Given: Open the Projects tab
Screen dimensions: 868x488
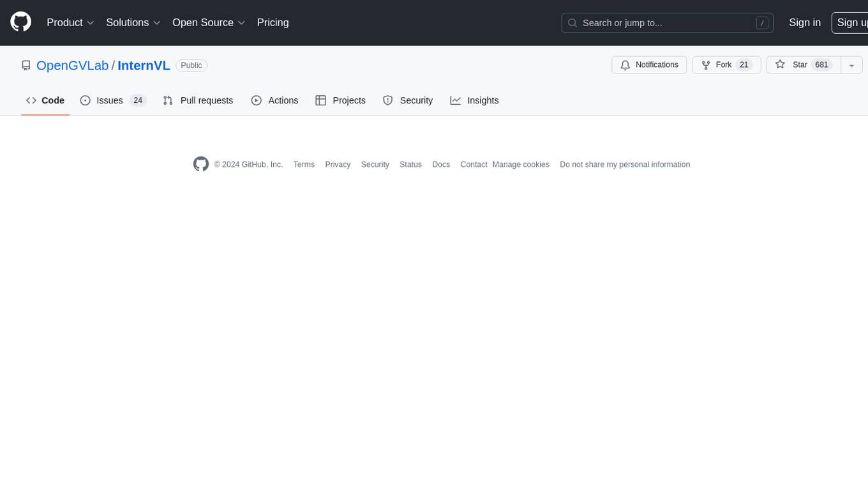Looking at the screenshot, I should [x=341, y=100].
